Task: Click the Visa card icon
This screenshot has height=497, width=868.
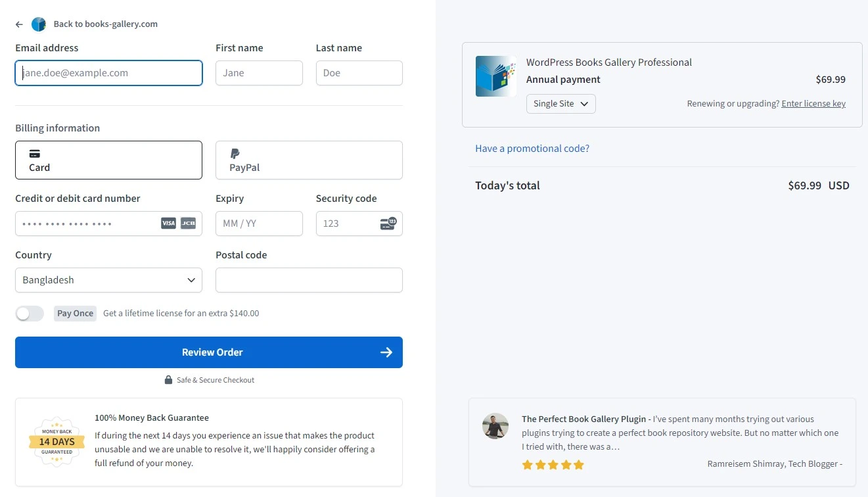Action: (x=169, y=224)
